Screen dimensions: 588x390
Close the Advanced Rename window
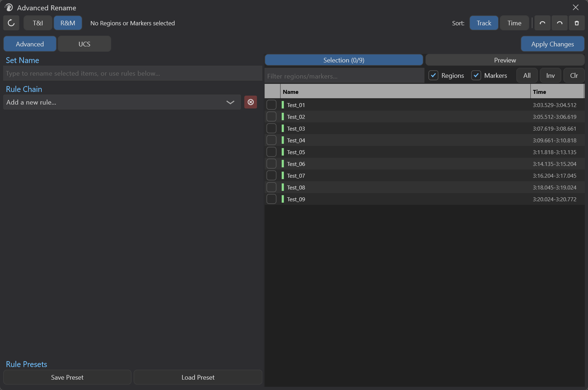(576, 7)
